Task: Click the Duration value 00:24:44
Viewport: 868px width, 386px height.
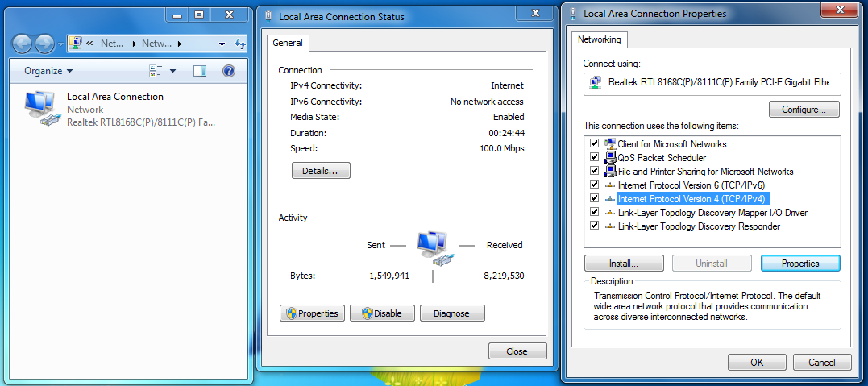Action: point(506,133)
